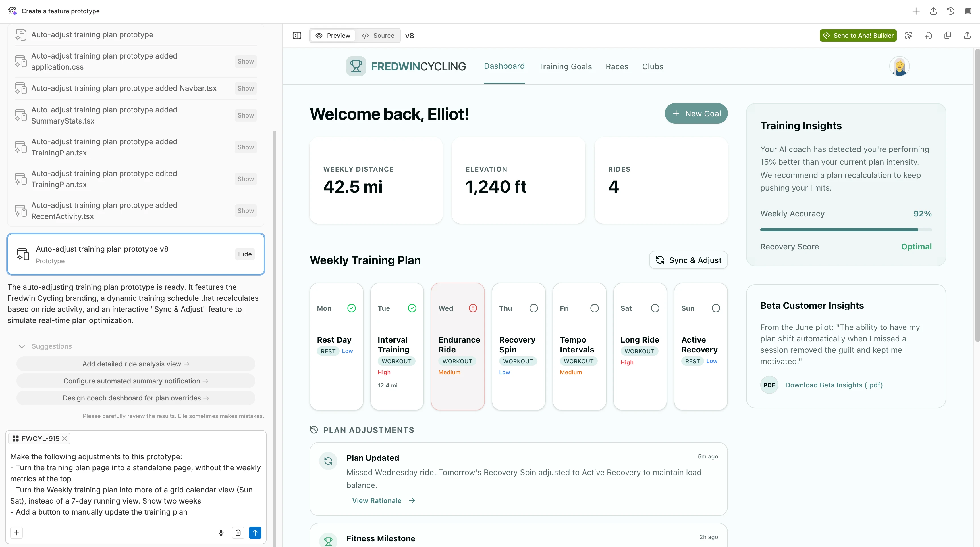
Task: Click the plus icon in top bar
Action: 916,11
